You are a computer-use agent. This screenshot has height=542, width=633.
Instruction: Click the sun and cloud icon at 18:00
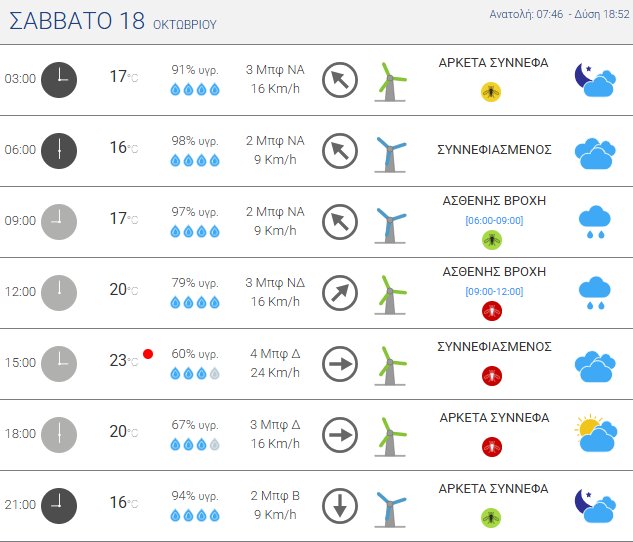595,434
